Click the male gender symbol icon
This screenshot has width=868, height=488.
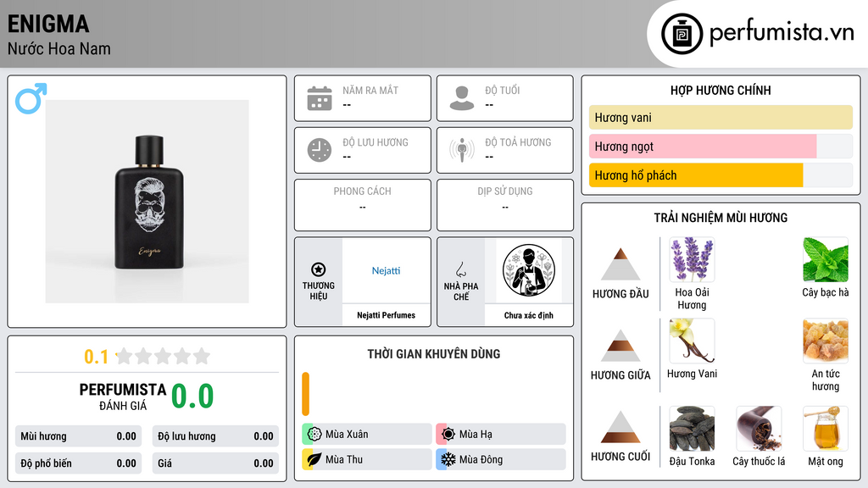31,98
